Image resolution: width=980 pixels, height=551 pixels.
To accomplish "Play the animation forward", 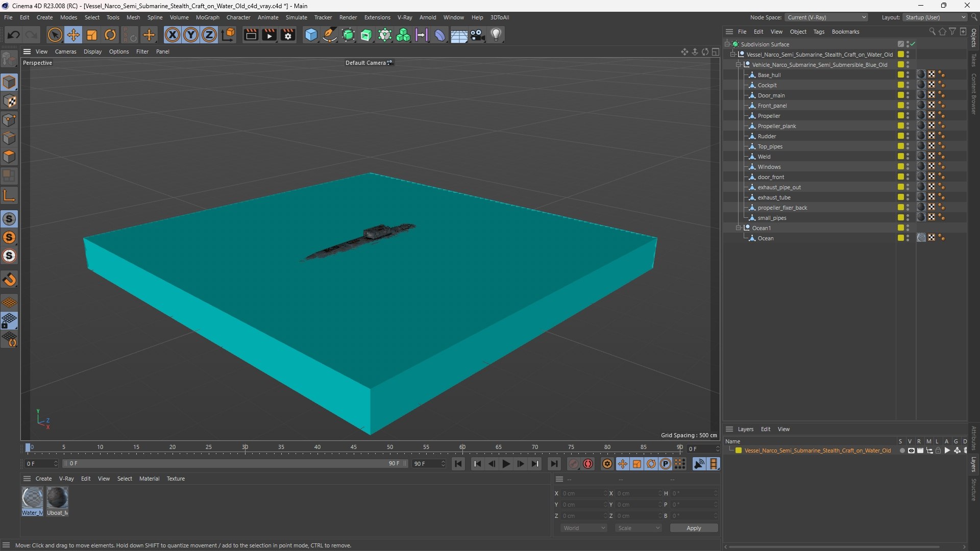I will click(x=506, y=464).
